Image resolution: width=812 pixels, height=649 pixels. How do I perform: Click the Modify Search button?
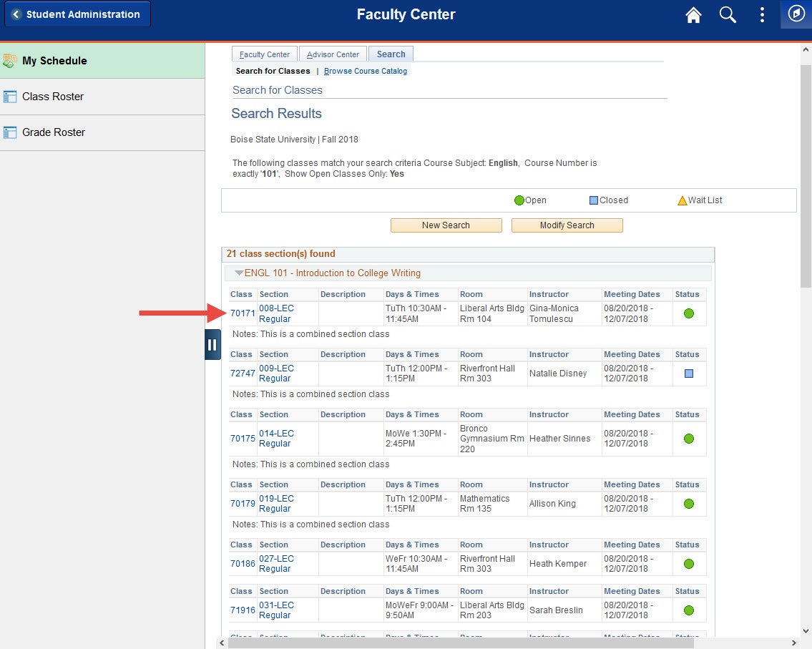click(567, 225)
